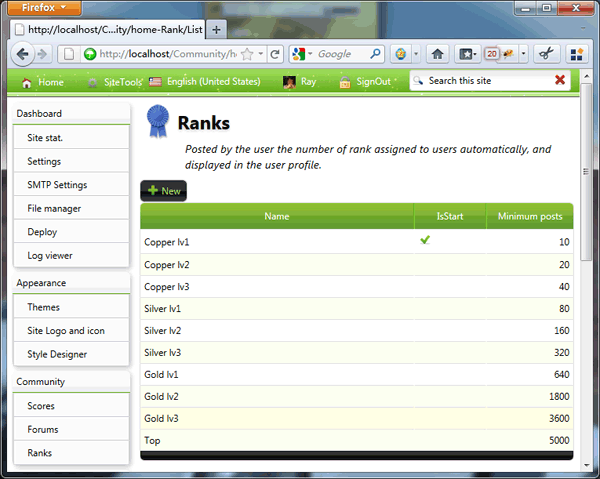The image size is (600, 479).
Task: Open search engine selector dropdown arrow
Action: pyautogui.click(x=310, y=54)
